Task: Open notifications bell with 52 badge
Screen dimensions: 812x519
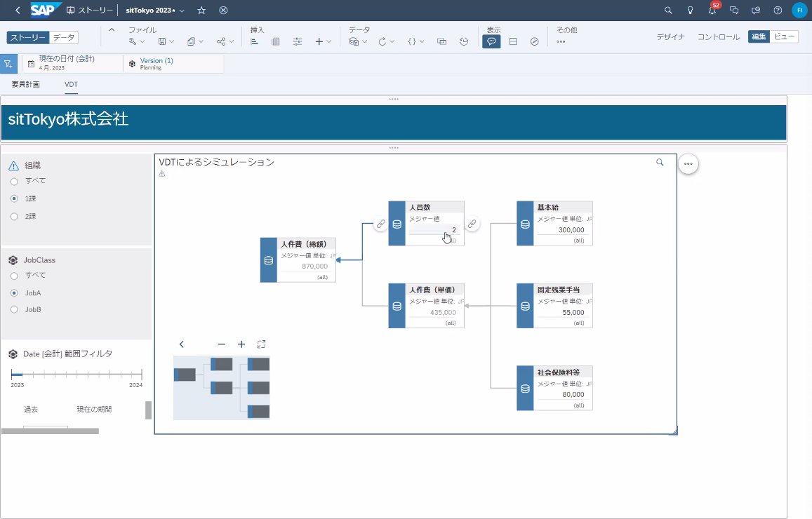Action: [712, 9]
